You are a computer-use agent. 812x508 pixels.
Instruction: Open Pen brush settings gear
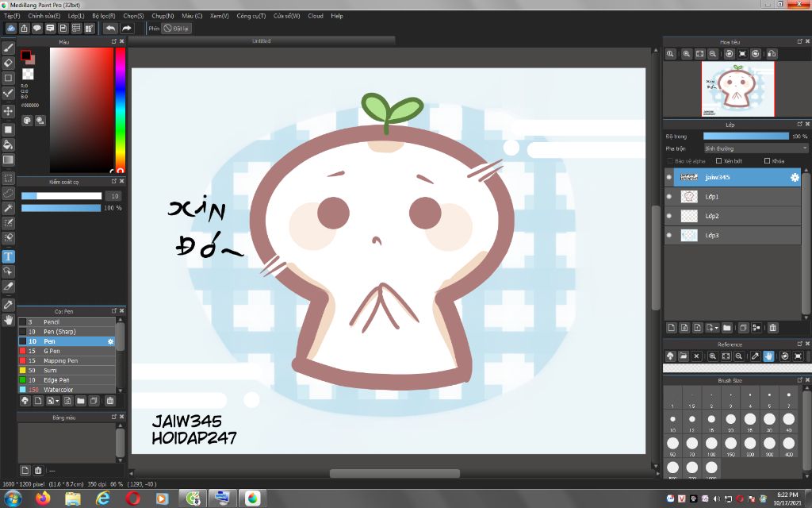click(x=110, y=341)
